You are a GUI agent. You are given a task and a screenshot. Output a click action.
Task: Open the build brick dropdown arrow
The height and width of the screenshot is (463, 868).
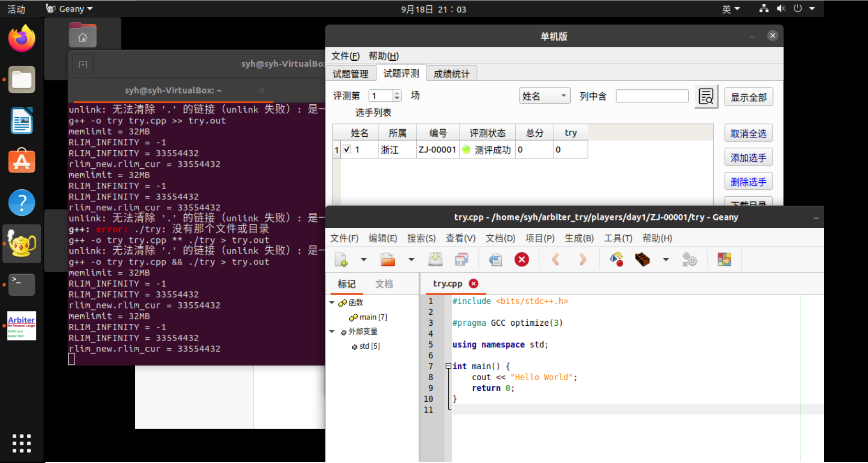(x=665, y=260)
